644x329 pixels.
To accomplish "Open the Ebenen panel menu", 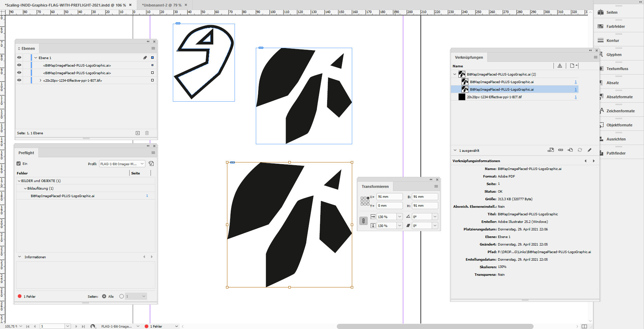I will tap(153, 48).
